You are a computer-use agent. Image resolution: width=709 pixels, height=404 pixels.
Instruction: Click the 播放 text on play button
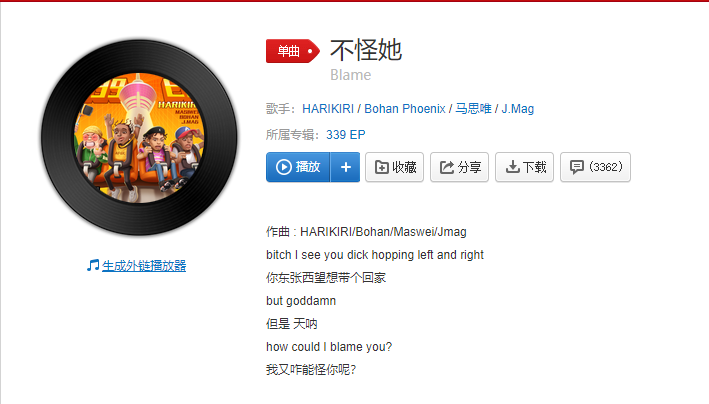[x=308, y=167]
